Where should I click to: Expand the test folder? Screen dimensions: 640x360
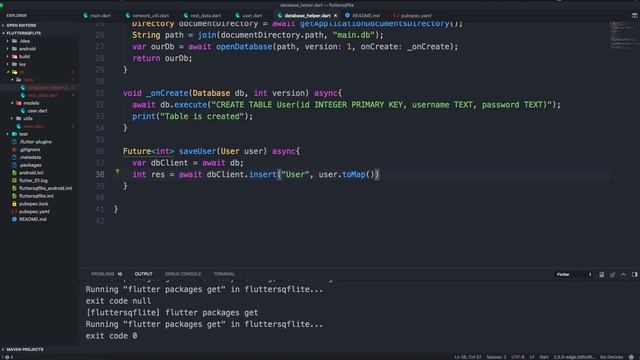pos(23,134)
